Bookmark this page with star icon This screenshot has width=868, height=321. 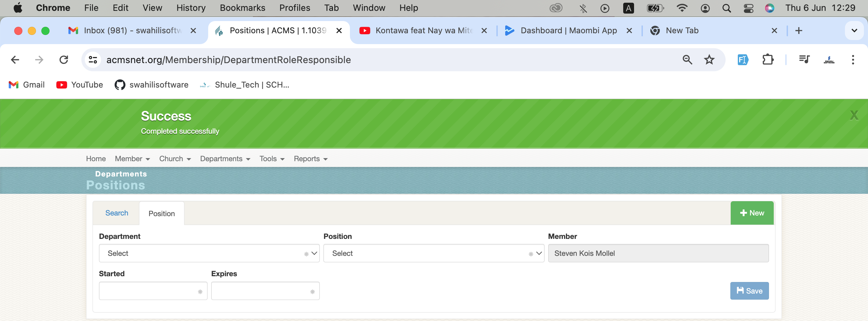[x=709, y=60]
